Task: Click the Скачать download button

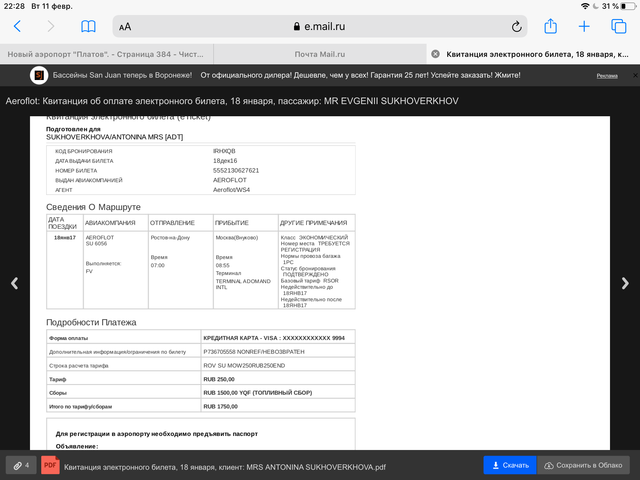Action: click(509, 465)
